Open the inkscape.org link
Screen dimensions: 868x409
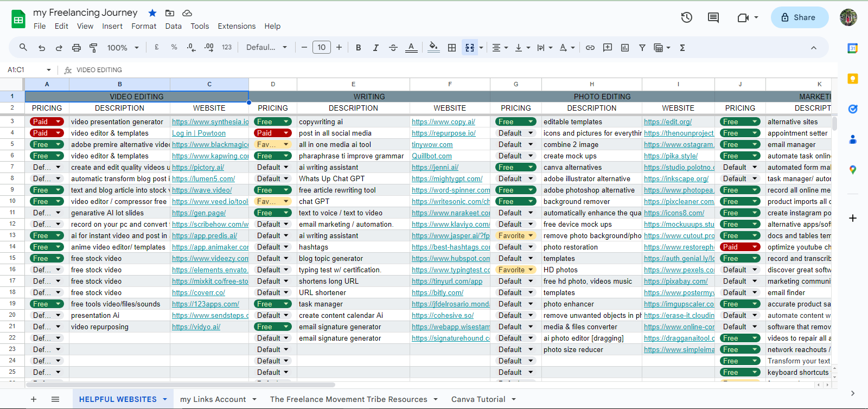pos(676,178)
